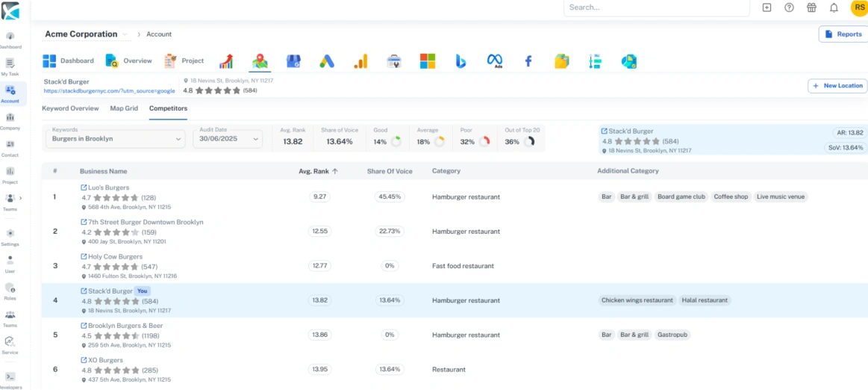868x390 pixels.
Task: Click the app logo in the top-left corner
Action: (10, 10)
